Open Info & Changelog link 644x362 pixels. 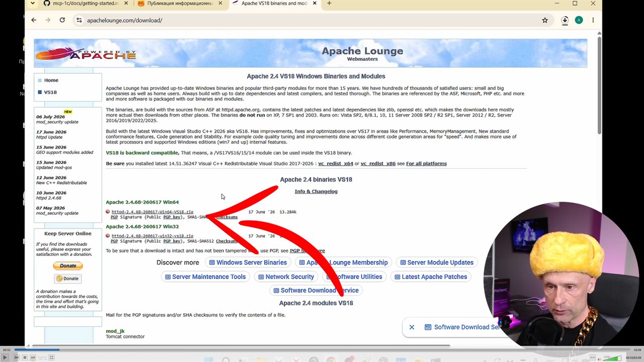[x=316, y=192]
